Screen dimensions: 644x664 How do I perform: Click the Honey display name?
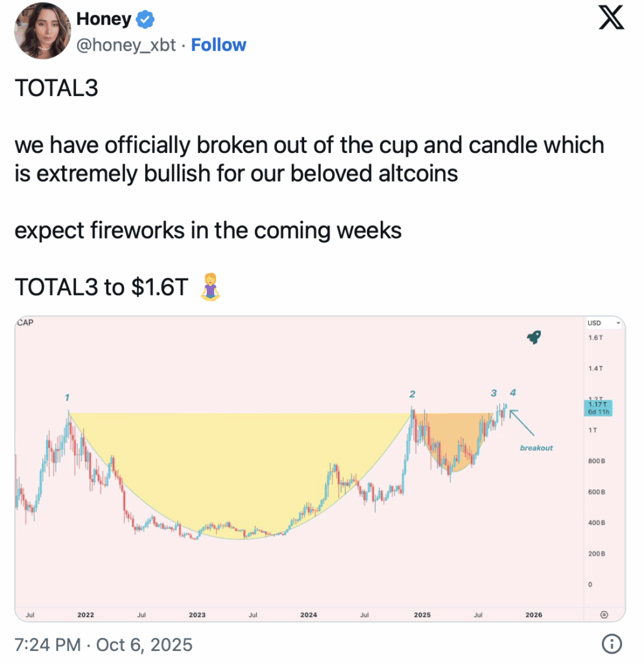tap(104, 19)
